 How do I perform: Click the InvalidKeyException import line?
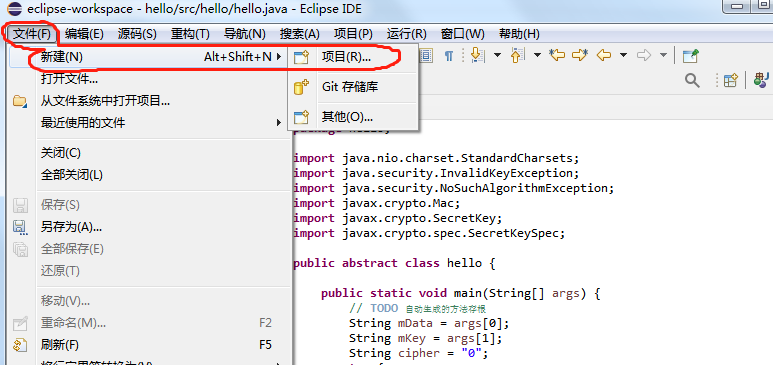click(436, 173)
